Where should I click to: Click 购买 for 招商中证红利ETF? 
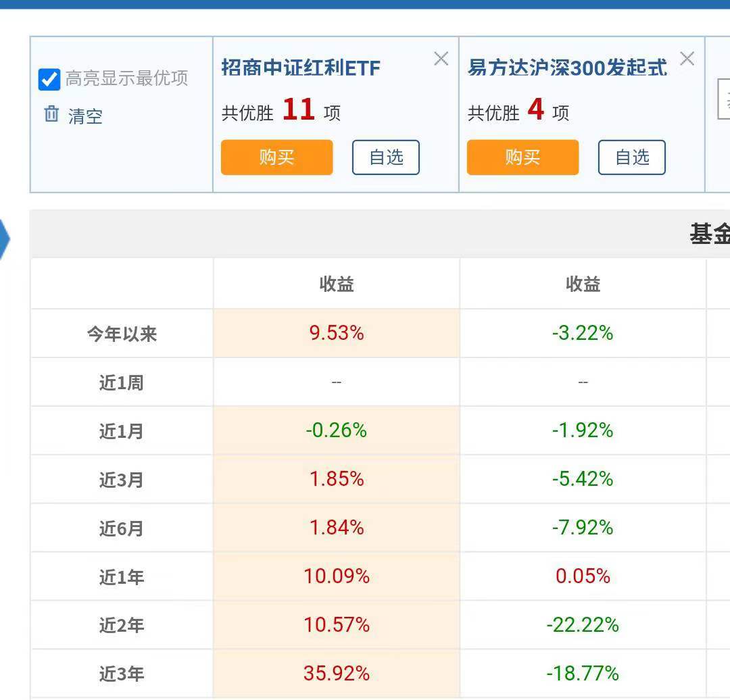pyautogui.click(x=276, y=157)
